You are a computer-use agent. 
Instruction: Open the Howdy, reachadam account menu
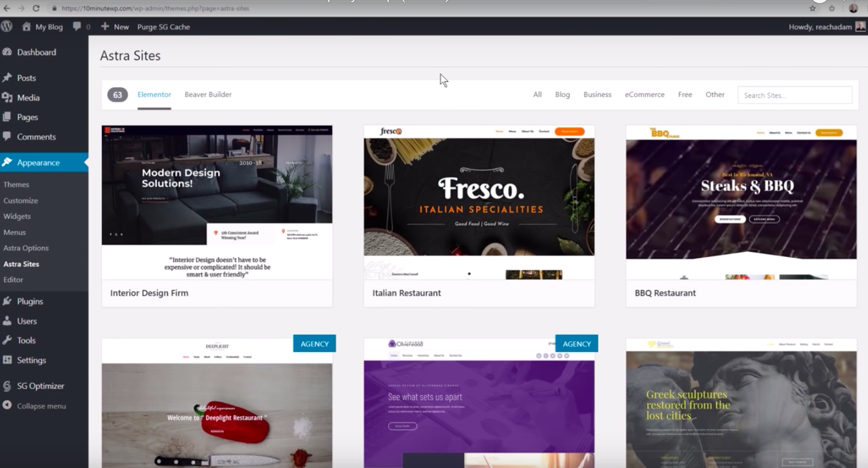tap(827, 27)
